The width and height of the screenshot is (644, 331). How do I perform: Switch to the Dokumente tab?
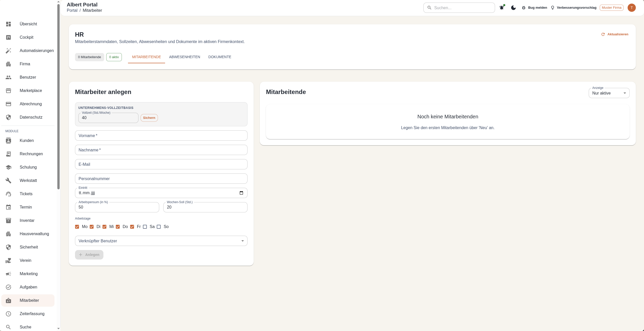[x=220, y=57]
